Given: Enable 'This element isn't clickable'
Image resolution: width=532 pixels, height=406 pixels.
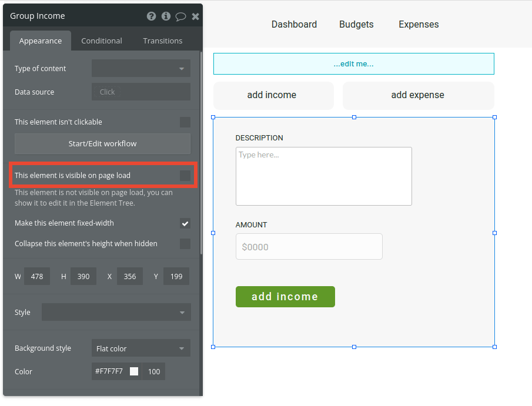Looking at the screenshot, I should point(185,122).
